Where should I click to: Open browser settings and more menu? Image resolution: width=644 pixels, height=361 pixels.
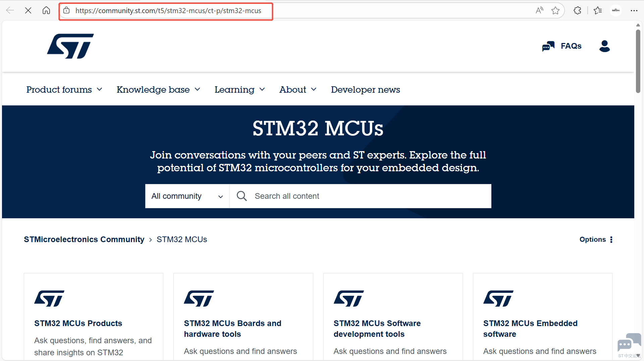pyautogui.click(x=634, y=10)
